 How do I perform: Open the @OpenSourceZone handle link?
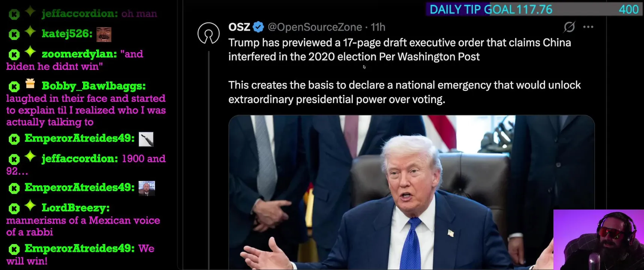tap(315, 27)
